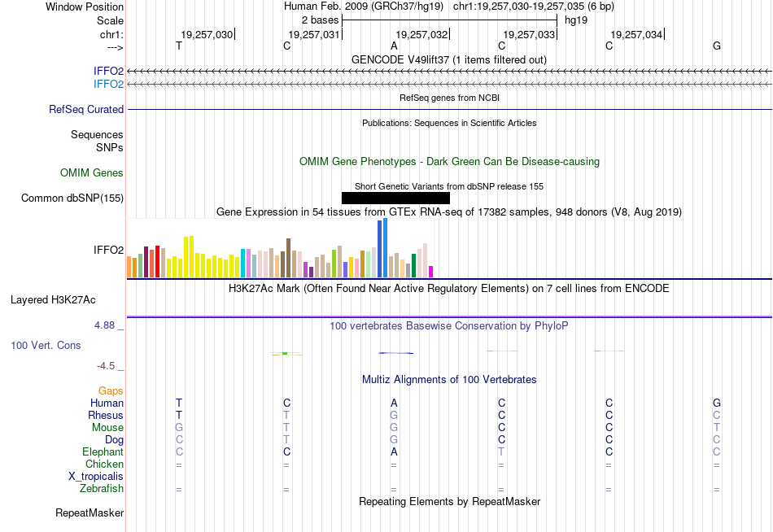Screen dimensions: 773x532
Task: Select the Dog species row label
Action: point(114,440)
